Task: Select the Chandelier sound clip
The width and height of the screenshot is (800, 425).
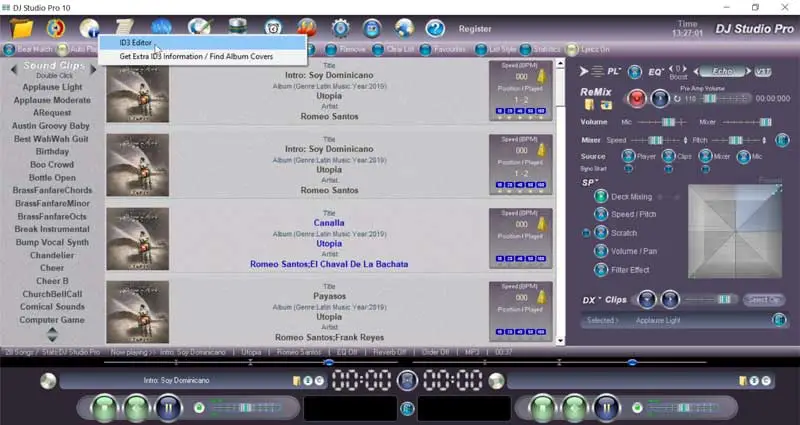Action: (x=52, y=255)
